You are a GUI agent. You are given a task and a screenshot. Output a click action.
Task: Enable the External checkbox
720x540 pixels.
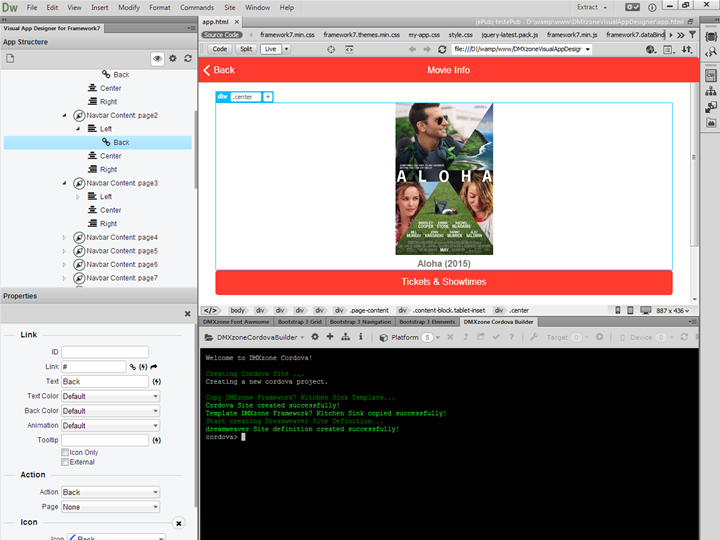point(65,462)
